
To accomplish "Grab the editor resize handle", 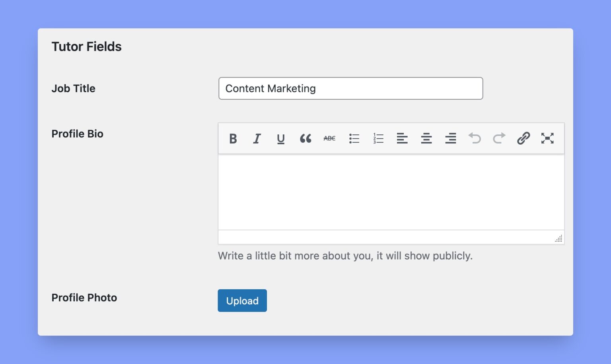I will 559,238.
